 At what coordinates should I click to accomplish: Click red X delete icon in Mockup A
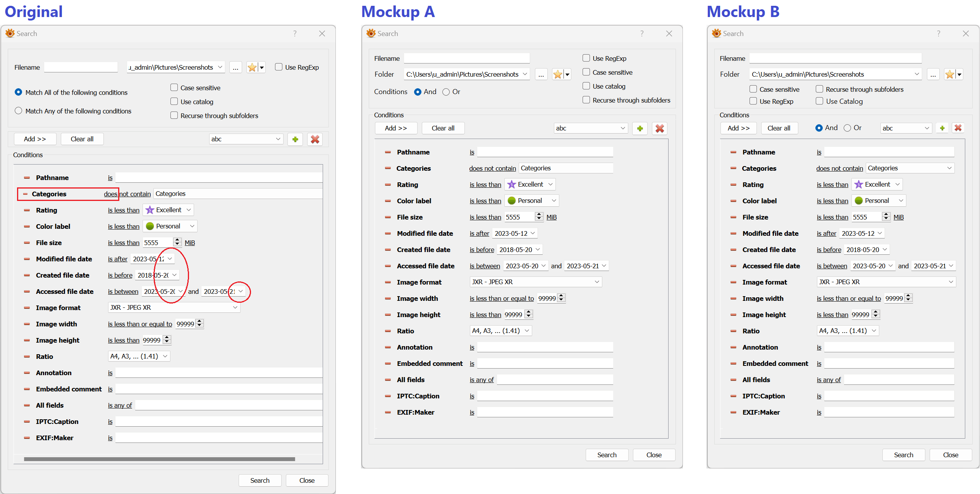click(x=660, y=129)
